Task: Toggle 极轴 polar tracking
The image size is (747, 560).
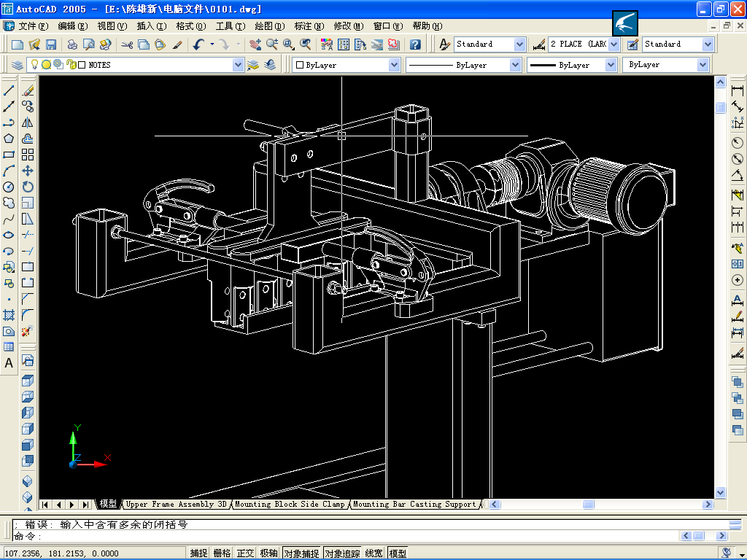Action: [268, 553]
